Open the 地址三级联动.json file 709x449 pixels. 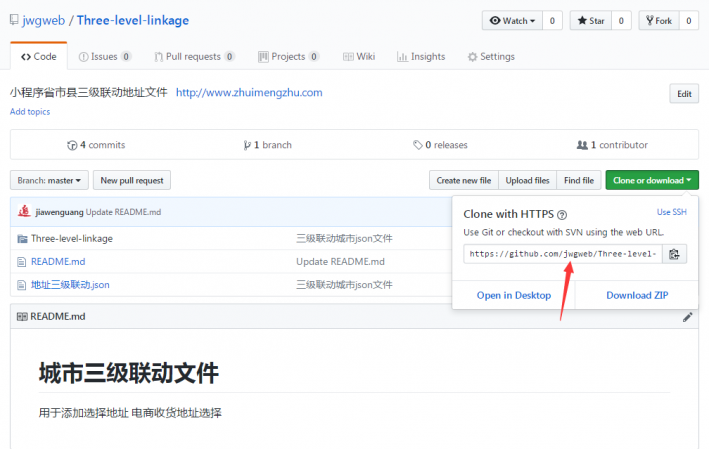tap(70, 285)
